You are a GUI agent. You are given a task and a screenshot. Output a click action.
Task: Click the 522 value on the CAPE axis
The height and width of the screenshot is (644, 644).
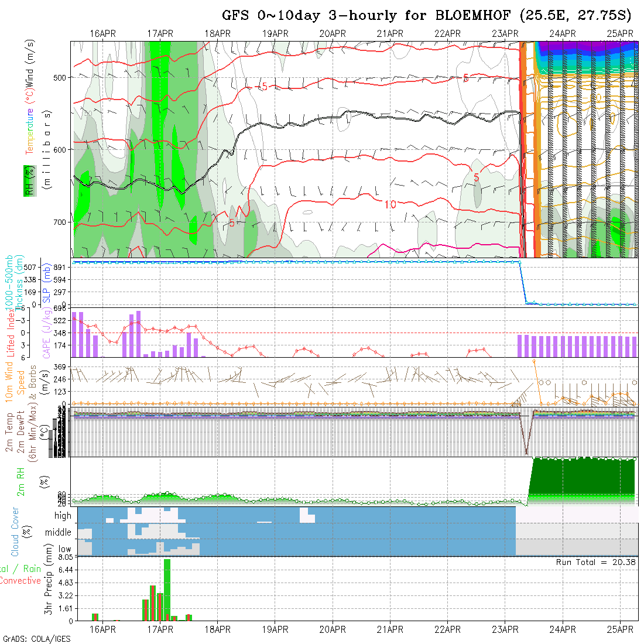tap(60, 321)
